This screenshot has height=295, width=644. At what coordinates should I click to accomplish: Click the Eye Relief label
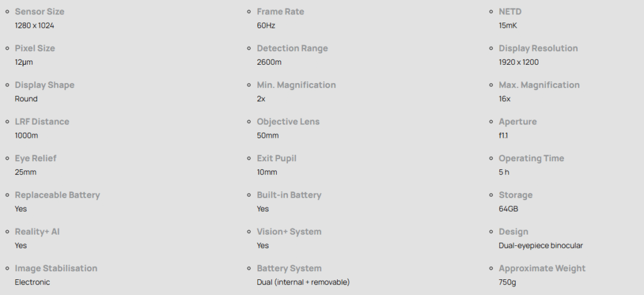point(35,159)
